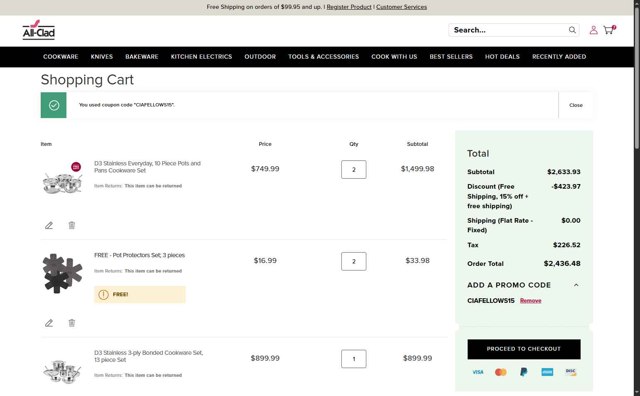Go to Recently Added
The image size is (640, 396).
[559, 57]
